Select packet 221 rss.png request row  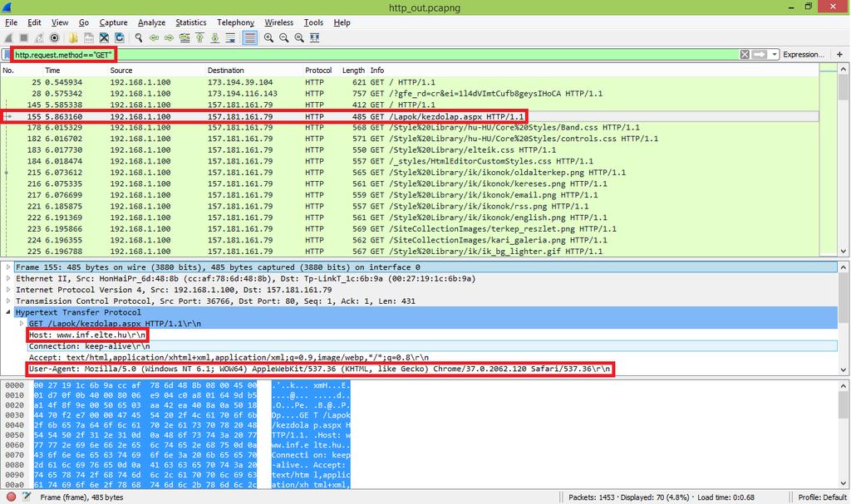coord(410,206)
